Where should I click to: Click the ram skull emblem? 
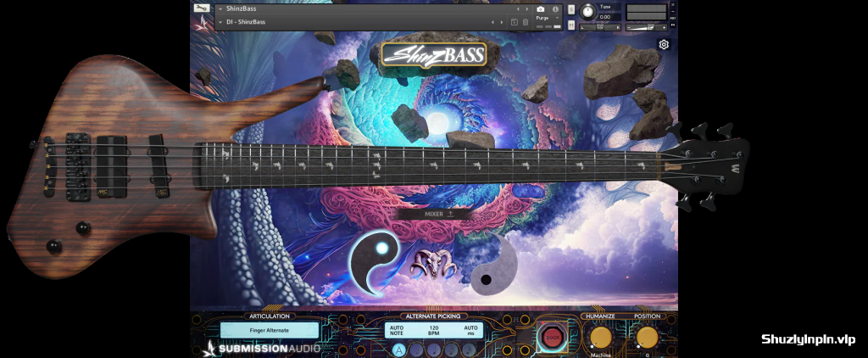tap(435, 265)
